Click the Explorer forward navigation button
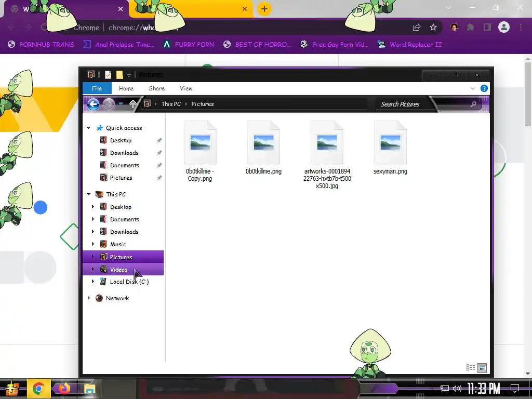Image resolution: width=532 pixels, height=399 pixels. tap(109, 104)
